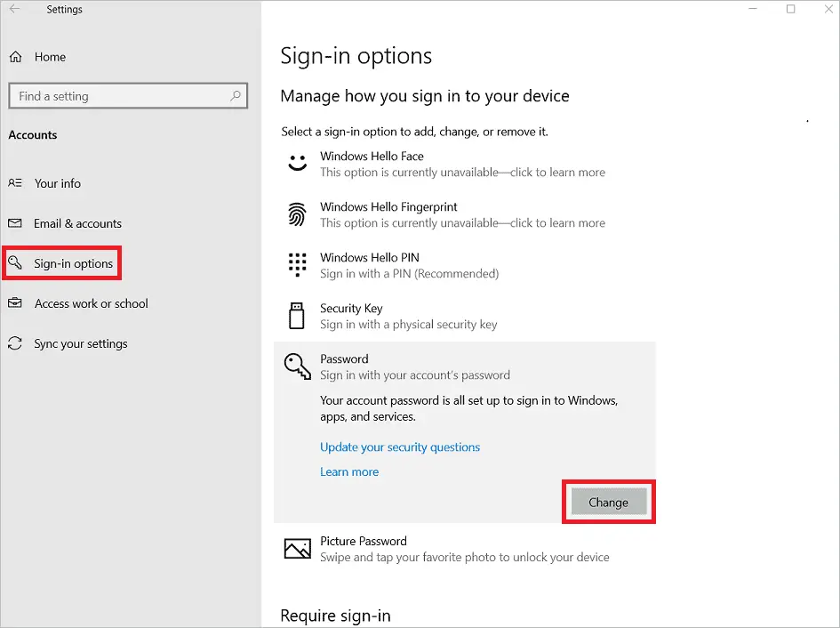Click 'Select a sign-in option to add' text
This screenshot has height=628, width=840.
coord(414,132)
